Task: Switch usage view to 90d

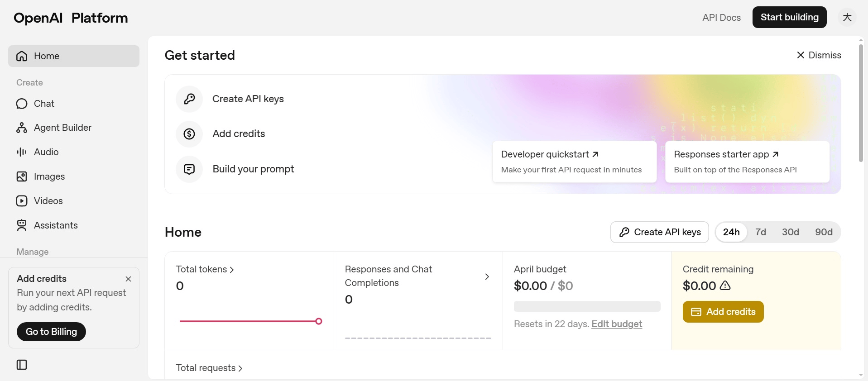Action: [x=824, y=232]
